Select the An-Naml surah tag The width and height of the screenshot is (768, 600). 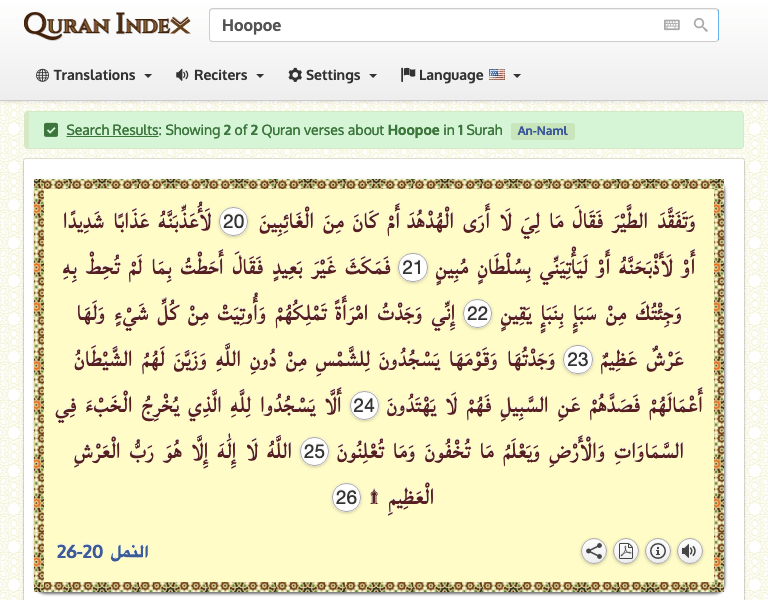(x=542, y=131)
